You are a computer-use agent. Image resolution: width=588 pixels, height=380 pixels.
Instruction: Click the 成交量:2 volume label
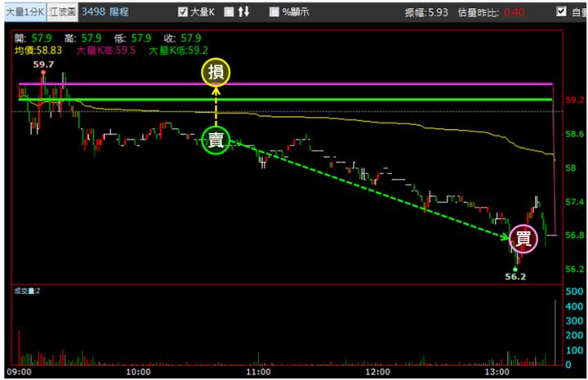(x=27, y=291)
